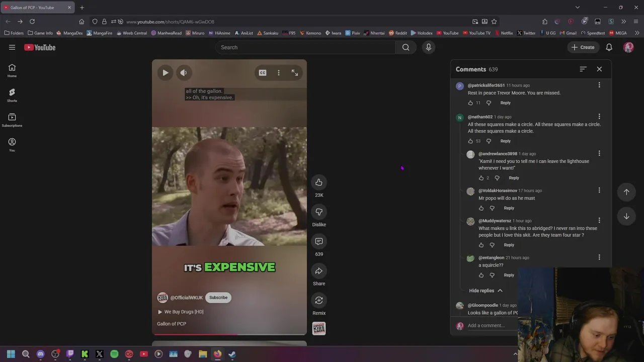Share this Short

(319, 271)
